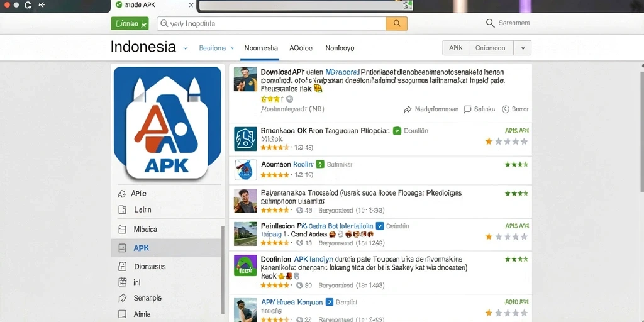Click the Salinka comment icon
Image resolution: width=644 pixels, height=322 pixels.
(467, 109)
